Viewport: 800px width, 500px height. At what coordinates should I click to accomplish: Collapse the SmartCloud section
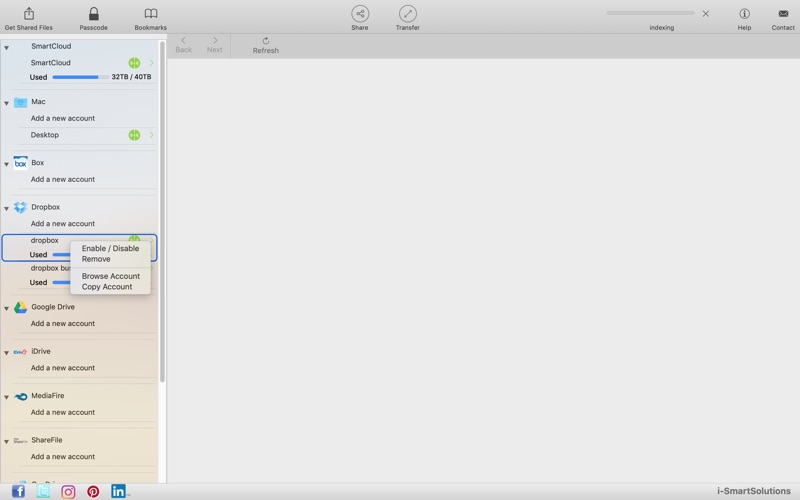[x=7, y=47]
